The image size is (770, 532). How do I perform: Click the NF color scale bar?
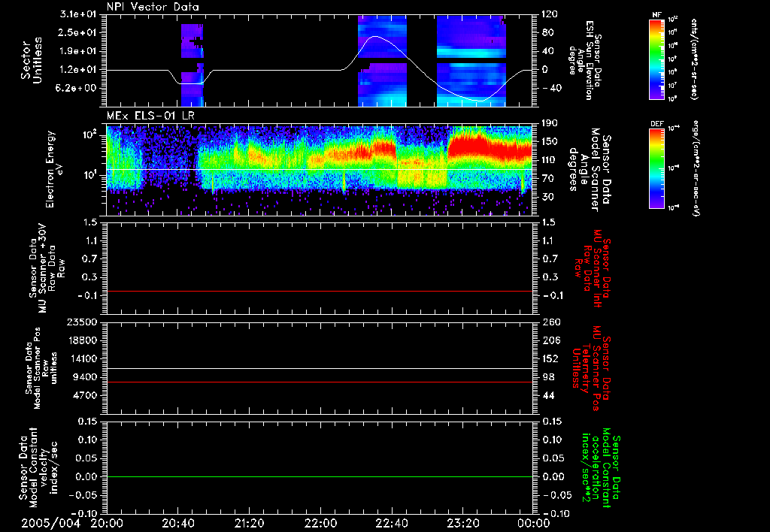(656, 59)
